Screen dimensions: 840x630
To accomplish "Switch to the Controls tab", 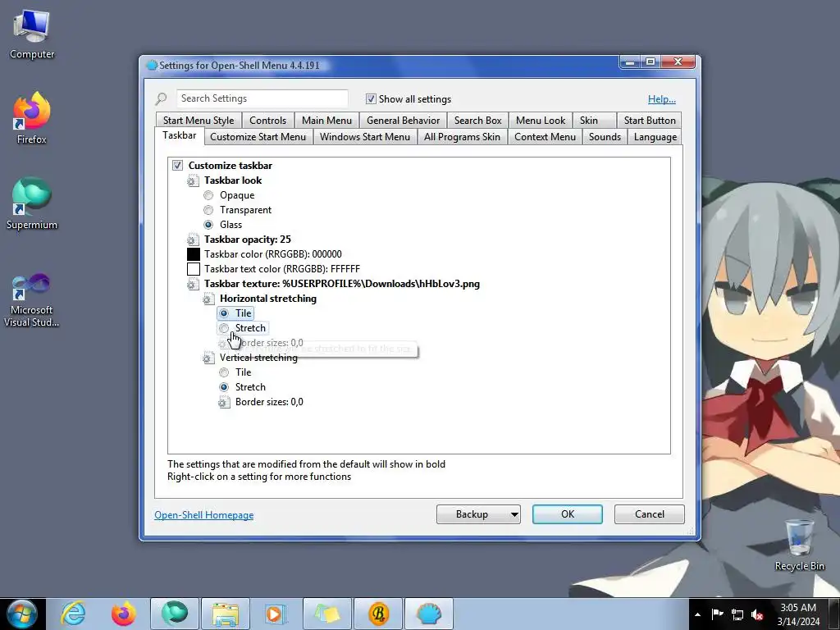I will 267,121.
